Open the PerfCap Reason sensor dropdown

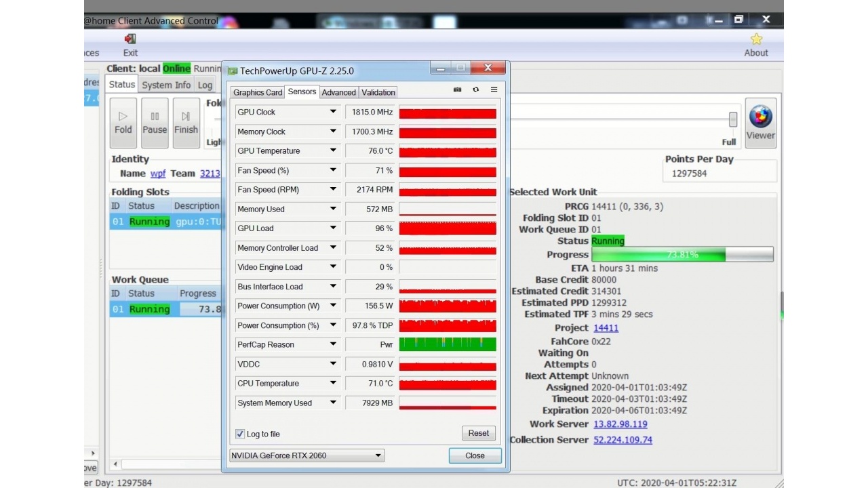[x=333, y=344]
